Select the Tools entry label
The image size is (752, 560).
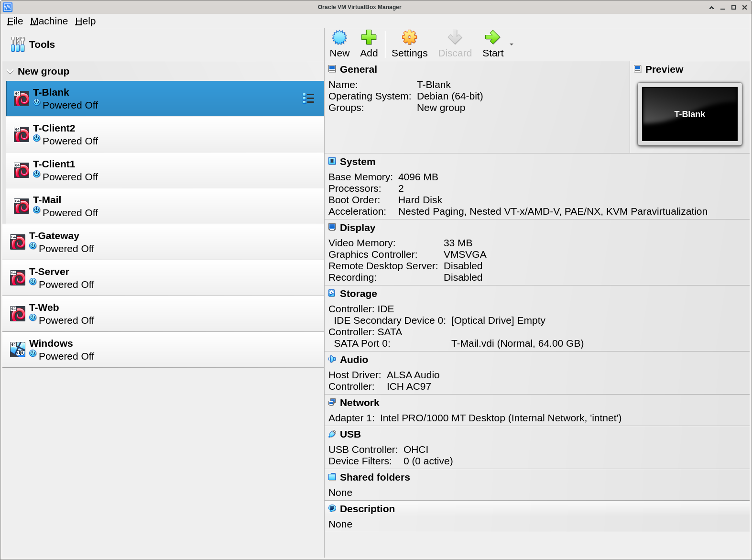pos(42,44)
